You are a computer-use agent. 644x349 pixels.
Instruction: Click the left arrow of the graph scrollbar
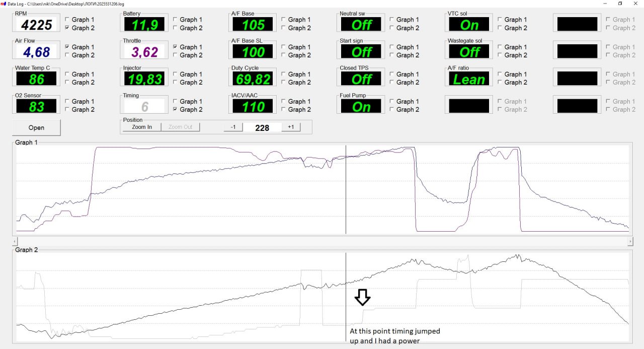(x=15, y=242)
